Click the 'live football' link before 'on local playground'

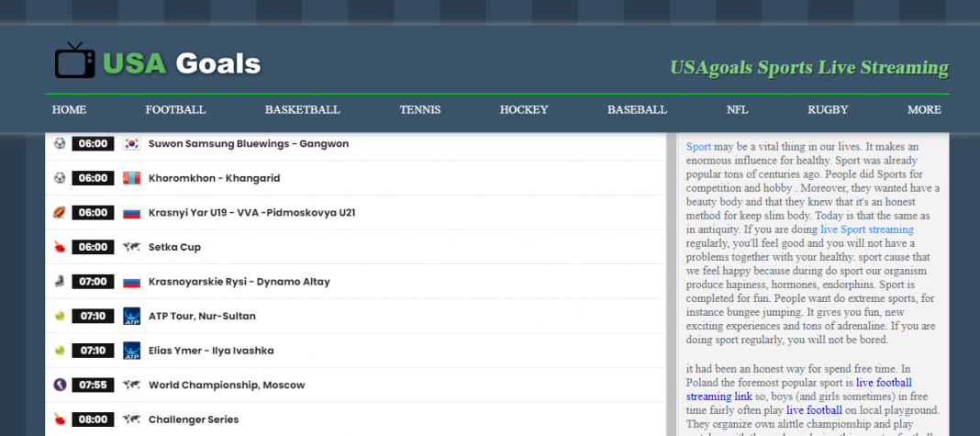coord(815,410)
